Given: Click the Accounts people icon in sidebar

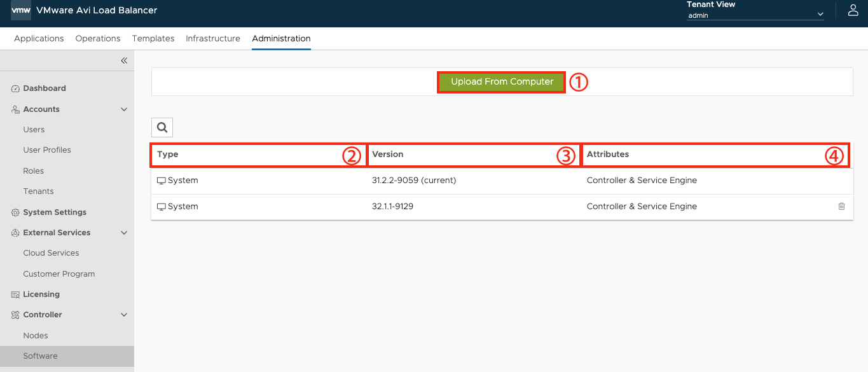Looking at the screenshot, I should (16, 109).
